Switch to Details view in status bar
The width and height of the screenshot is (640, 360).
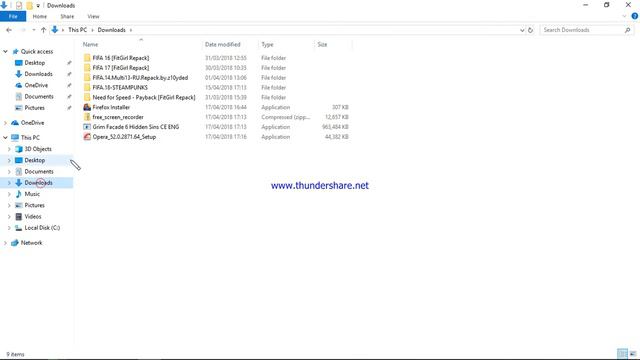[x=622, y=354]
